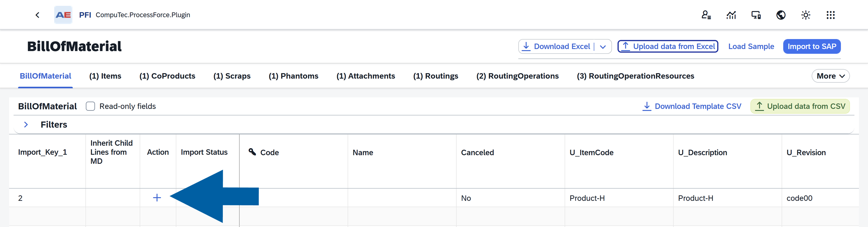The image size is (868, 227).
Task: Switch to the (1) Items tab
Action: coord(105,76)
